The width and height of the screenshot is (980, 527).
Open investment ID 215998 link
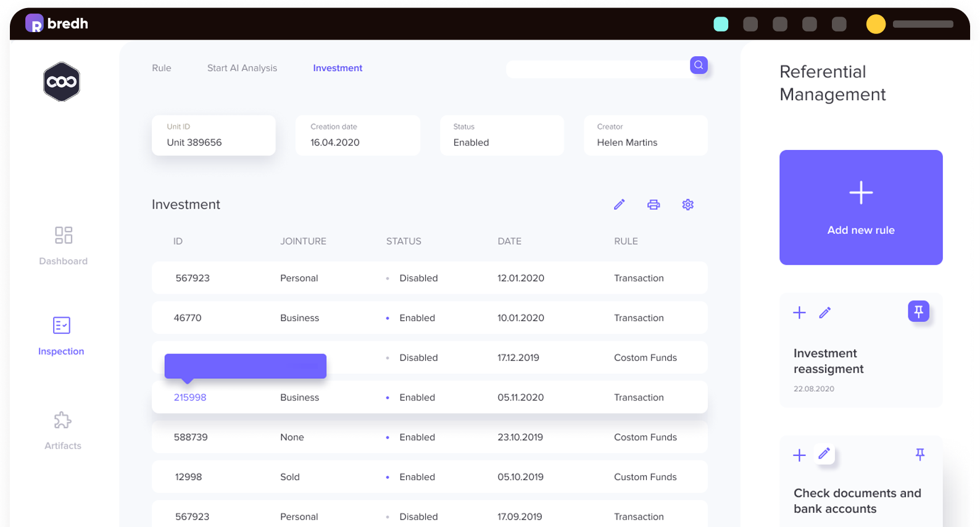190,397
